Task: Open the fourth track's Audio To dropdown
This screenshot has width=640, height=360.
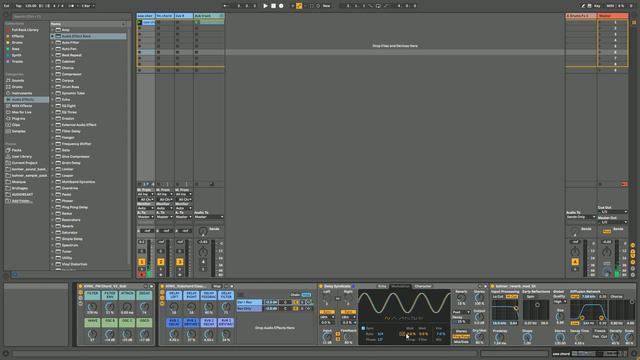Action: pos(209,217)
